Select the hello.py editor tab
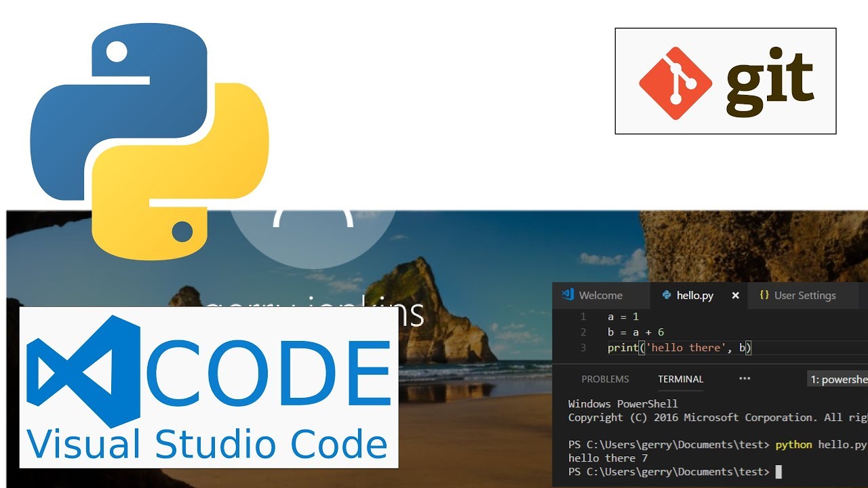 coord(698,296)
